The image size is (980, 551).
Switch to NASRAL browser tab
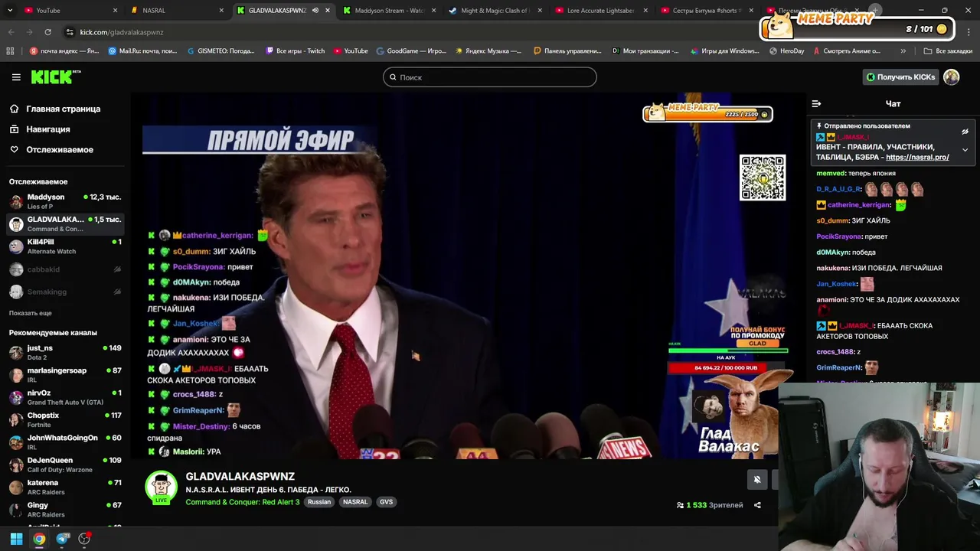tap(172, 11)
